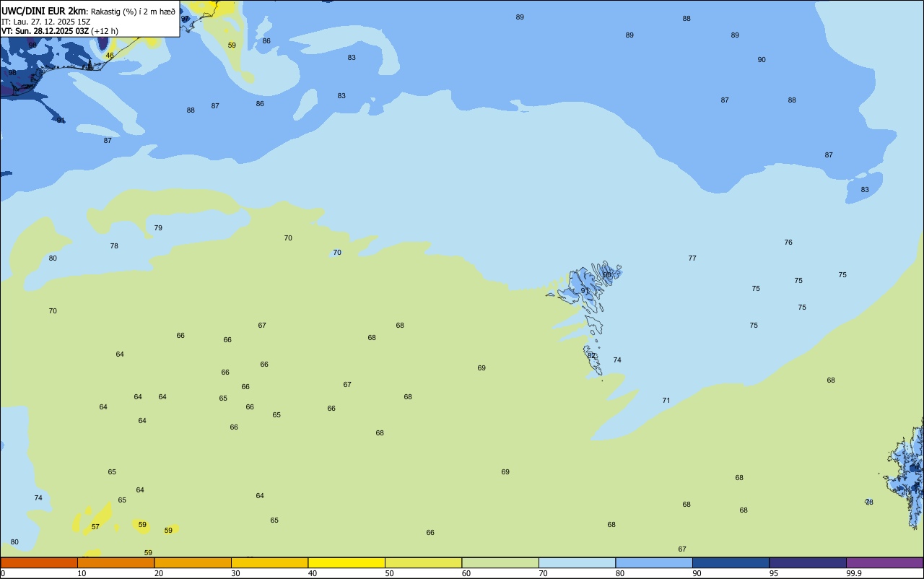Click the dark blue 90–95 legend swatch
The width and height of the screenshot is (924, 579).
pyautogui.click(x=731, y=562)
